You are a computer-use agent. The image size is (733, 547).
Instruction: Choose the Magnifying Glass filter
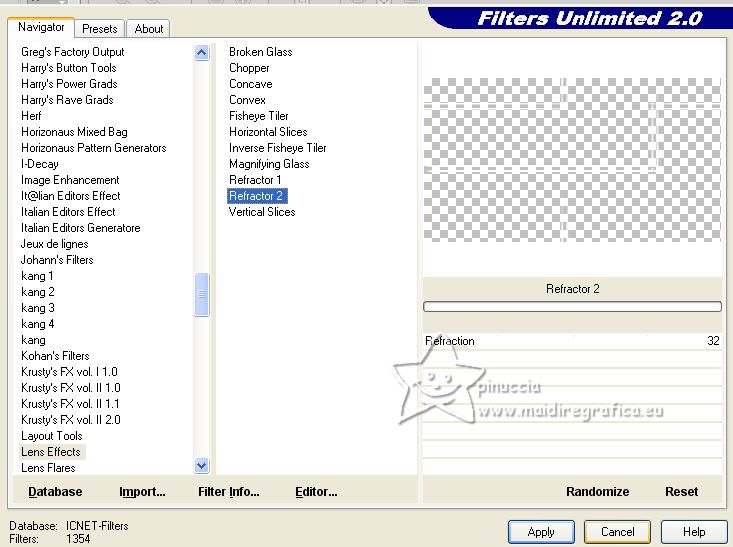point(269,164)
